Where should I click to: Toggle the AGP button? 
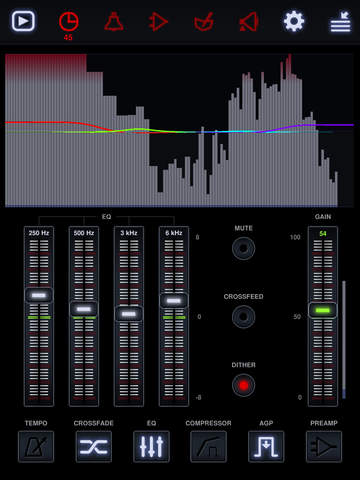(266, 446)
